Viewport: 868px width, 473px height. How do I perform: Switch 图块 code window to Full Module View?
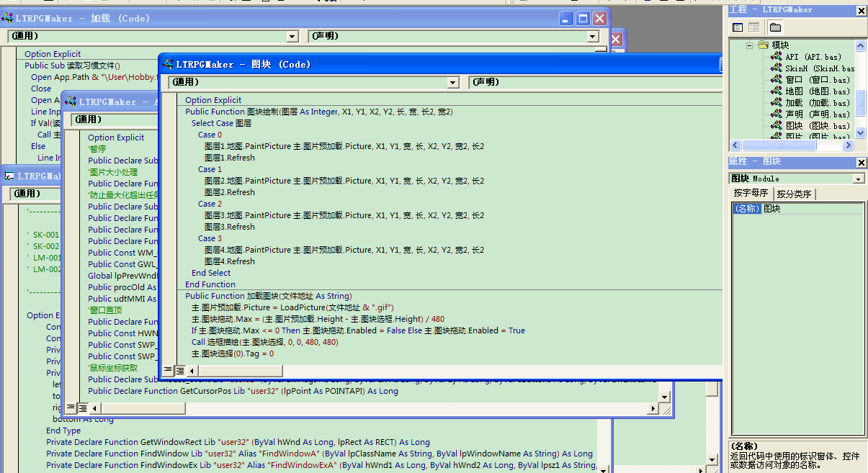click(x=180, y=370)
